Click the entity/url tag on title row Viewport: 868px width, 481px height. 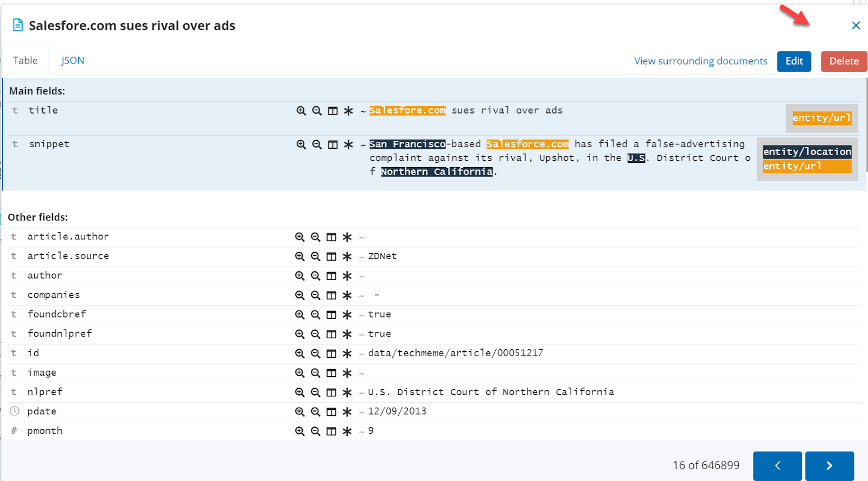click(821, 118)
